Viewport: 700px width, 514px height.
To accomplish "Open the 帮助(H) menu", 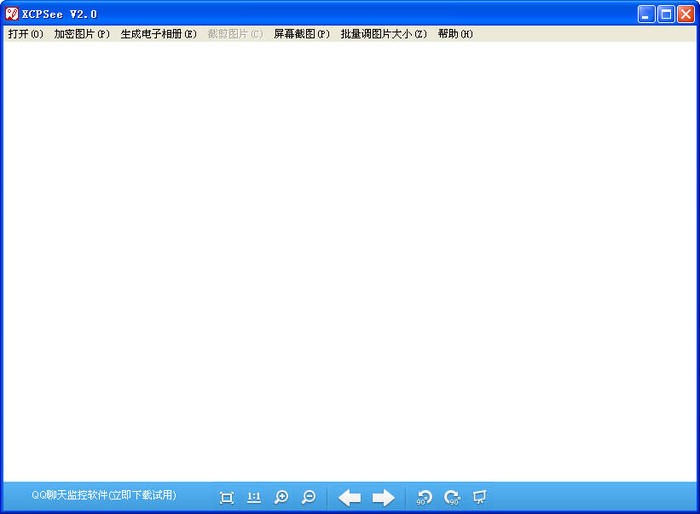I will click(455, 34).
